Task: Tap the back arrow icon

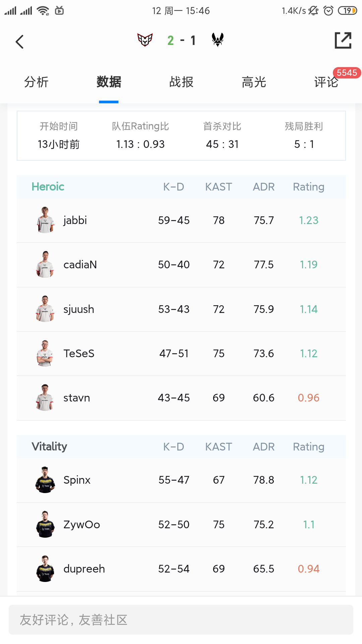Action: coord(20,42)
